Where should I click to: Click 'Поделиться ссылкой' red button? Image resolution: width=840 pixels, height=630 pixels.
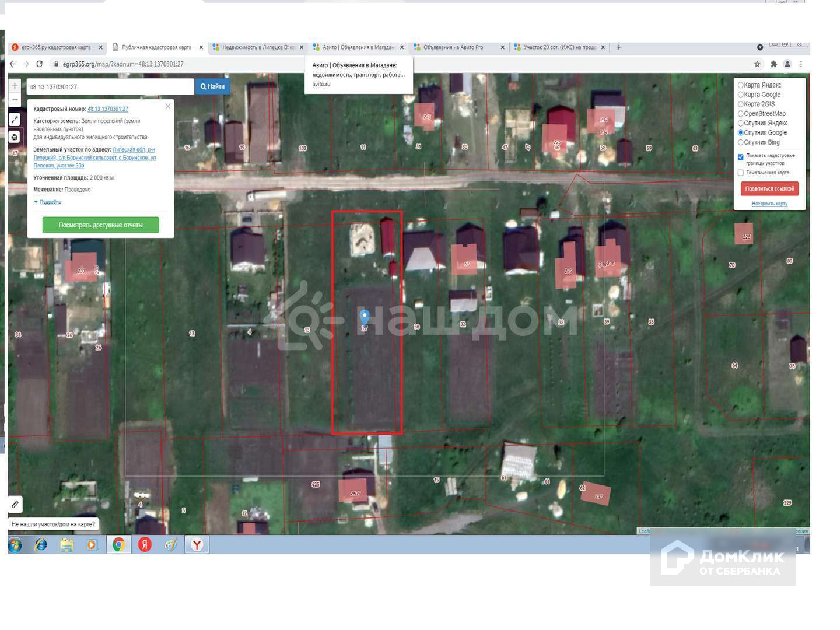tap(769, 189)
